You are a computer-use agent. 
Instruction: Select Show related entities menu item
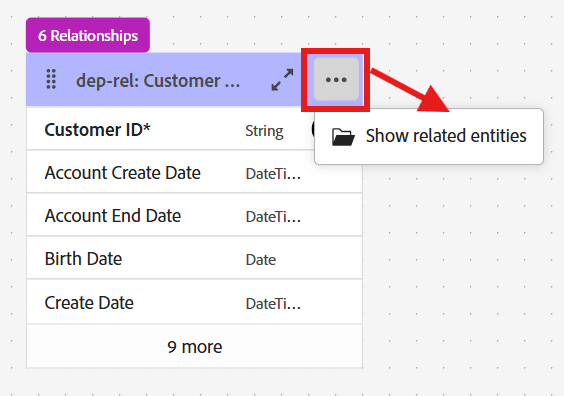tap(429, 136)
